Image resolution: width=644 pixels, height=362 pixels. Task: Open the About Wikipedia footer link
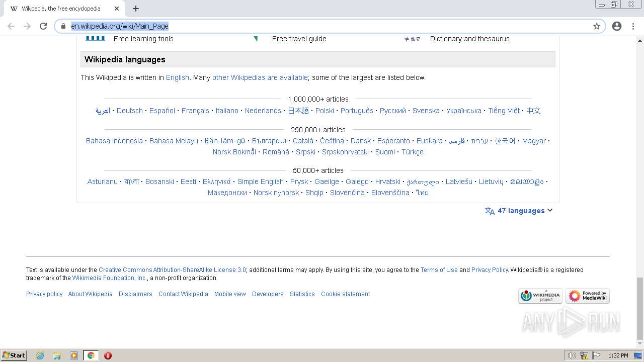[91, 294]
